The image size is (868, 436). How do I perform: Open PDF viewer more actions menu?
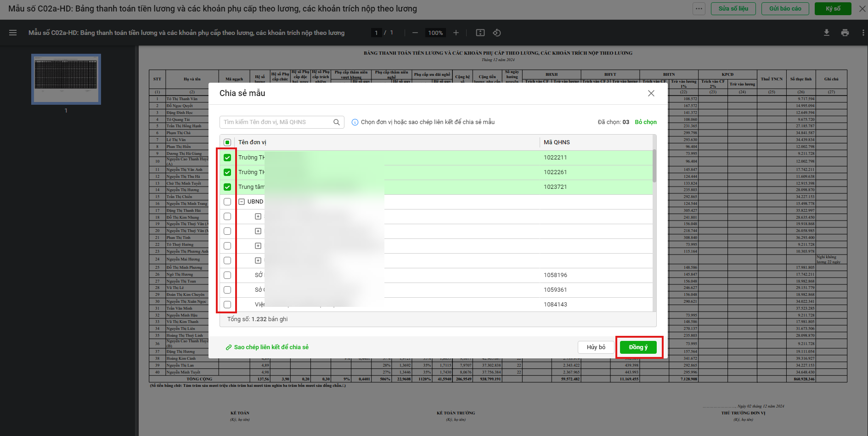coord(863,33)
